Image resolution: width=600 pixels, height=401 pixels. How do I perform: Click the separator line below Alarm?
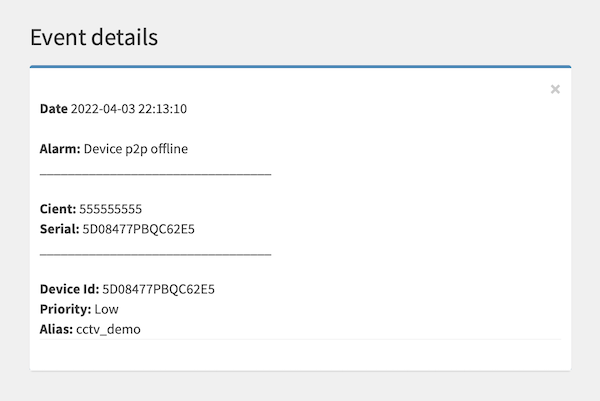point(155,173)
